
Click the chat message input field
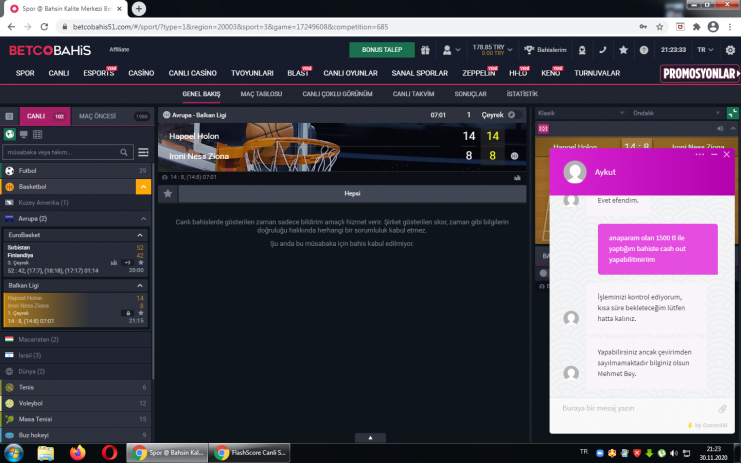pos(636,408)
